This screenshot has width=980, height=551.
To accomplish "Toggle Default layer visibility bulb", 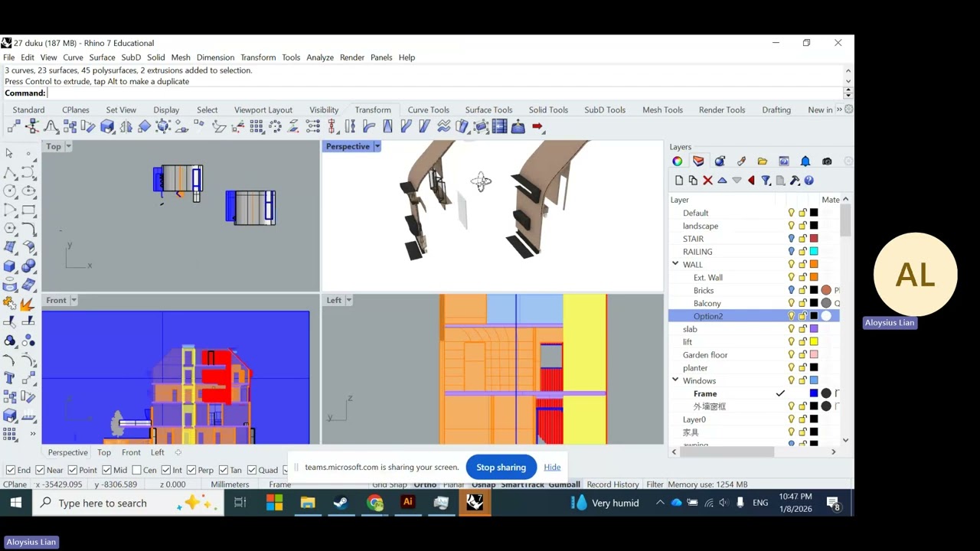I will point(791,213).
